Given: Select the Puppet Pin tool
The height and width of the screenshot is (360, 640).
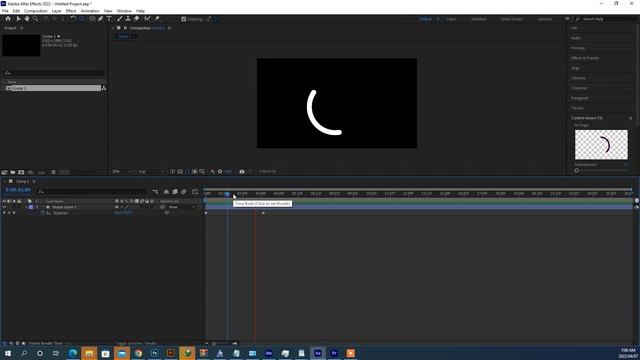Looking at the screenshot, I should 157,19.
